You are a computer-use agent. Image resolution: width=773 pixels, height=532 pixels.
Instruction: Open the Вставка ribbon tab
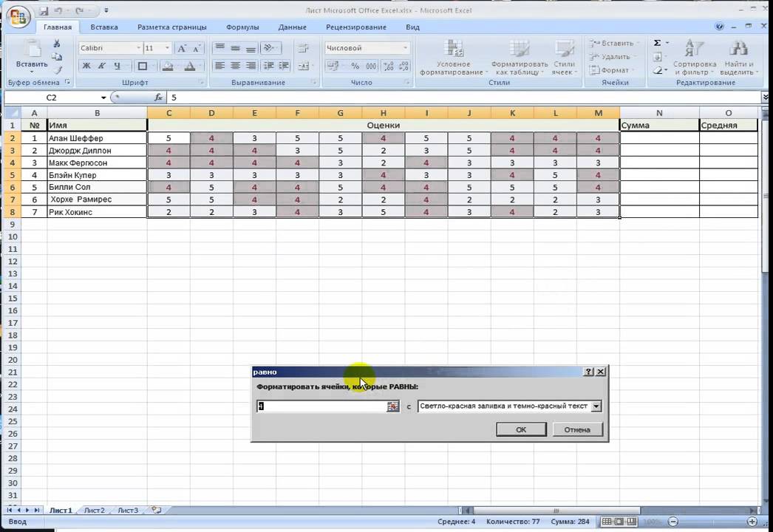tap(104, 27)
